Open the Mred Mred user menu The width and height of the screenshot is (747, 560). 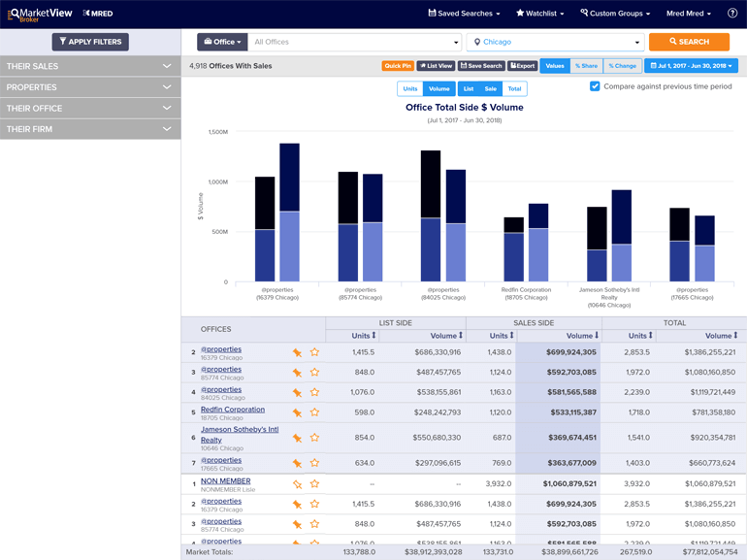point(689,14)
